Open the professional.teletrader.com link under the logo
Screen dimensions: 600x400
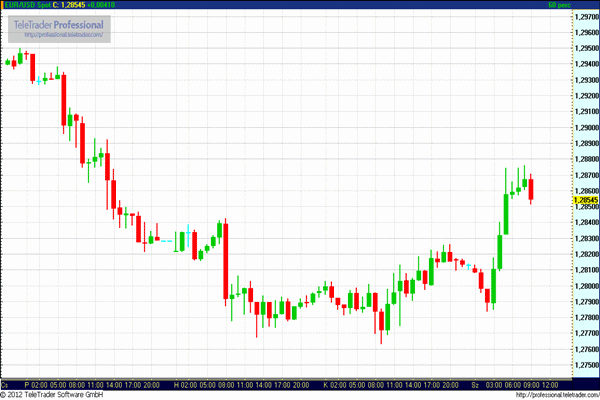click(64, 36)
